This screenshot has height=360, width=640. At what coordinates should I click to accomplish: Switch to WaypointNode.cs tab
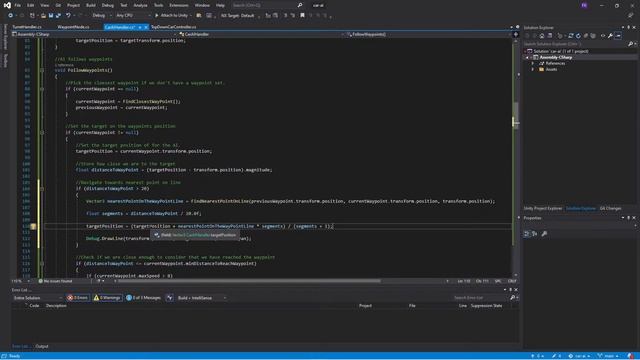(x=73, y=27)
